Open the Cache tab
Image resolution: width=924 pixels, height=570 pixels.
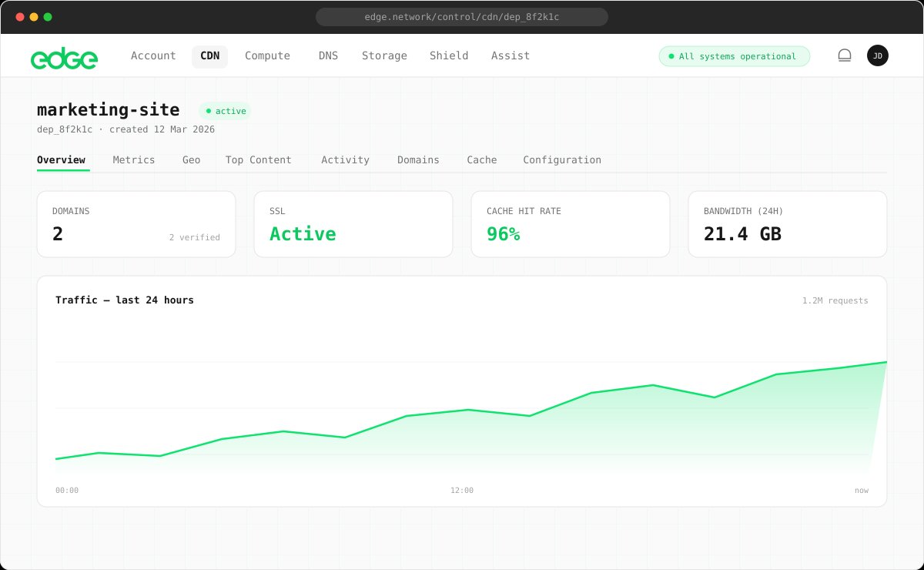coord(482,160)
